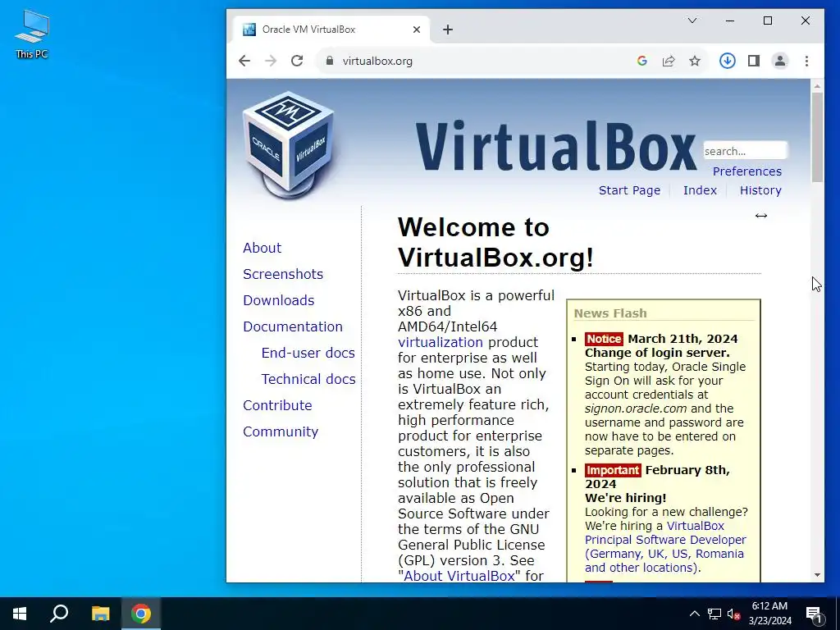The image size is (840, 630).
Task: Open the Windows Start menu
Action: [x=20, y=614]
